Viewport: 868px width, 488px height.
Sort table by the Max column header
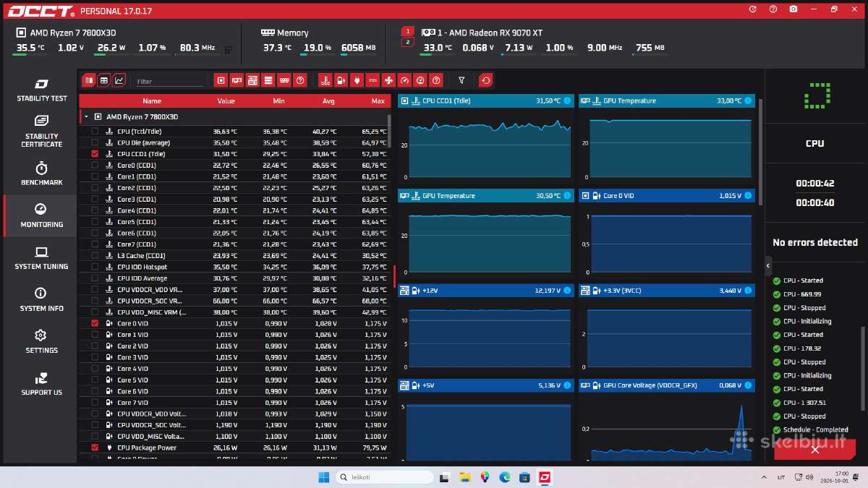[x=378, y=101]
